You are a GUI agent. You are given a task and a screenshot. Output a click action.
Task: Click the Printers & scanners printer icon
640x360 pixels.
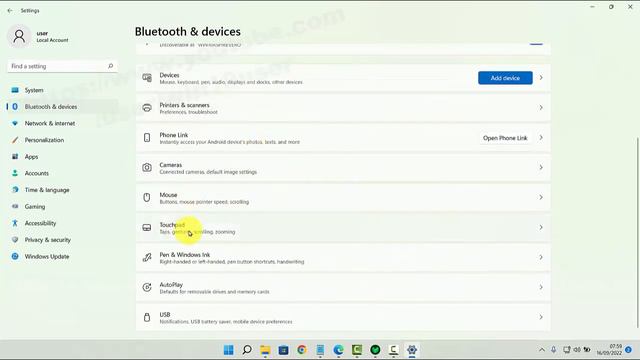click(147, 108)
